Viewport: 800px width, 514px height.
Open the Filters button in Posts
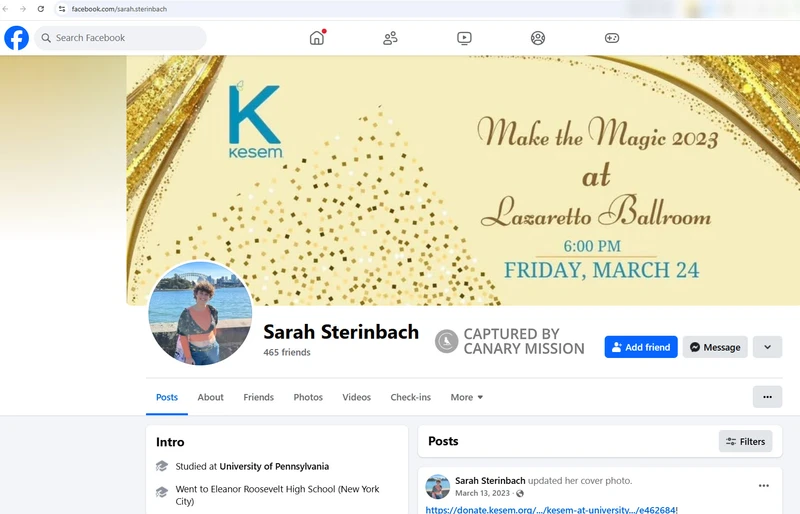745,442
